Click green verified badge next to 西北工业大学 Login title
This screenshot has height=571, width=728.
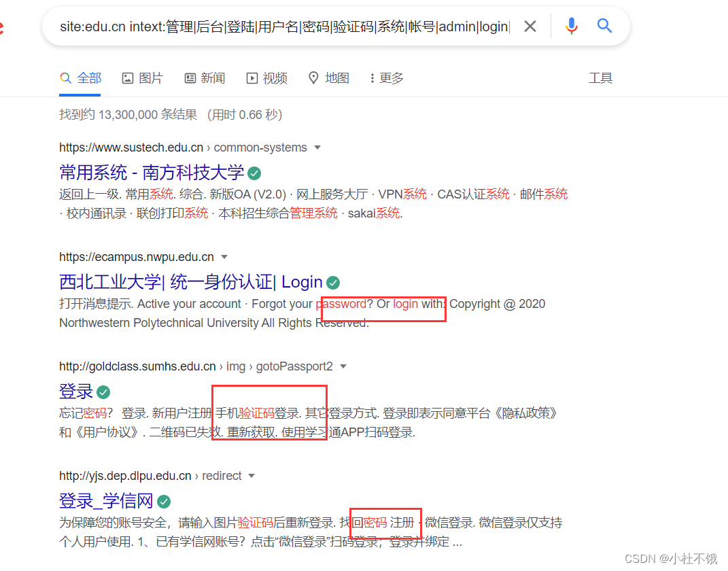point(333,283)
